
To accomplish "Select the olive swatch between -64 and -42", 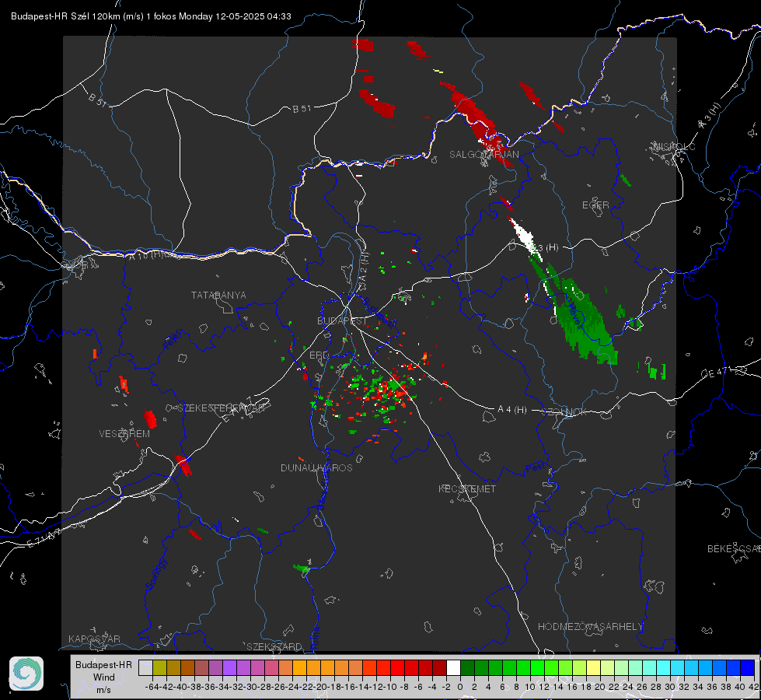I will 159,667.
